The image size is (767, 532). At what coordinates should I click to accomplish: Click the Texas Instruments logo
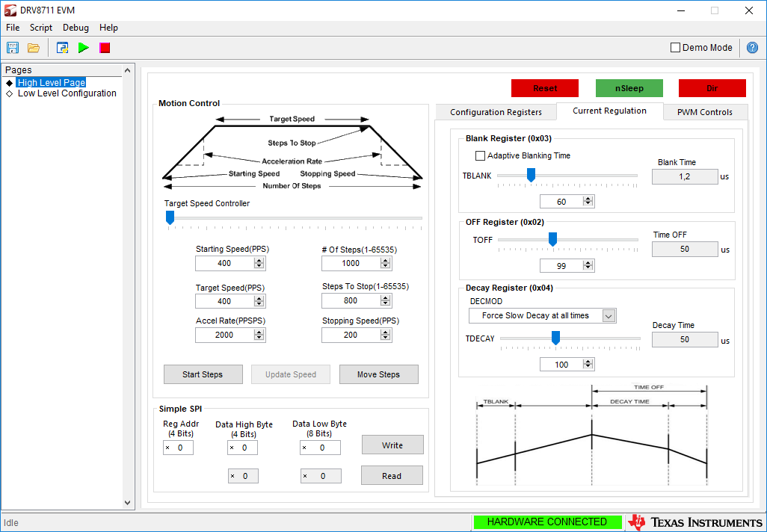point(695,522)
